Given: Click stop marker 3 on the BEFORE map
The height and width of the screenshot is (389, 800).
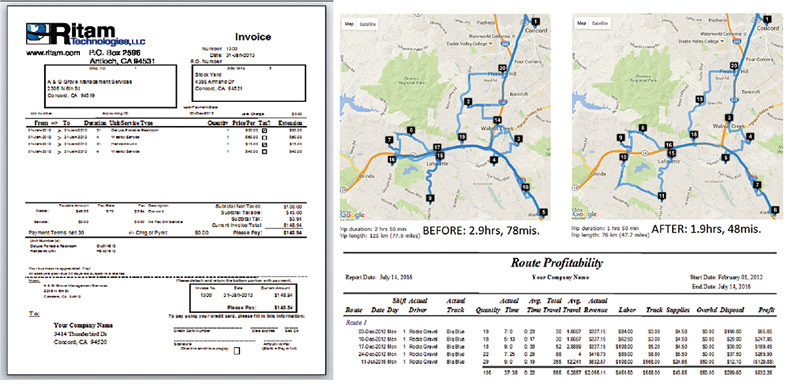Looking at the screenshot, I should point(518,138).
